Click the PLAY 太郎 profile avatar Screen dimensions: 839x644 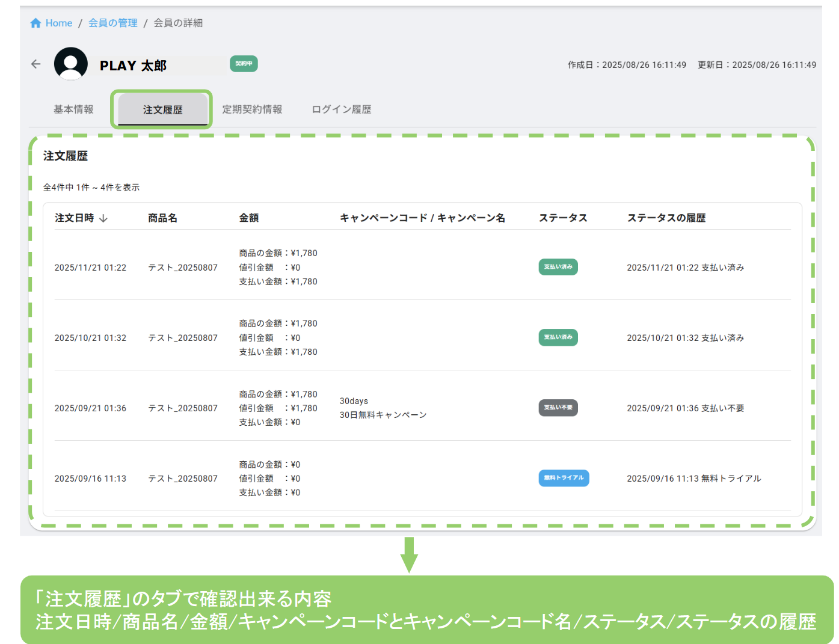pyautogui.click(x=71, y=64)
